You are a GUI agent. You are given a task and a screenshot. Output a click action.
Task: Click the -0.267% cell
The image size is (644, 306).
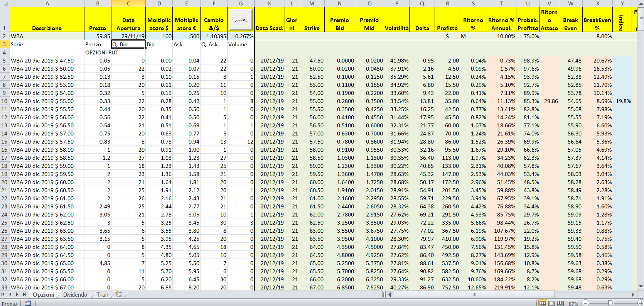[x=241, y=36]
